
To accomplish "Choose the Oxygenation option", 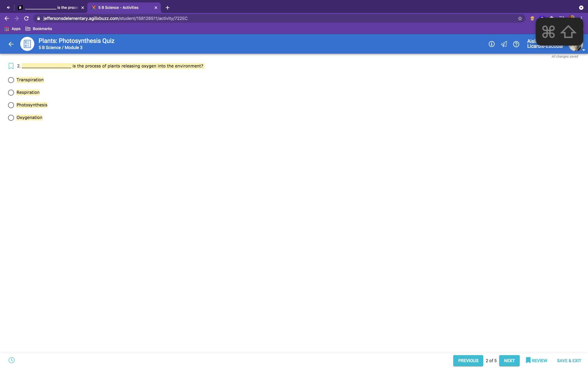I will 11,118.
